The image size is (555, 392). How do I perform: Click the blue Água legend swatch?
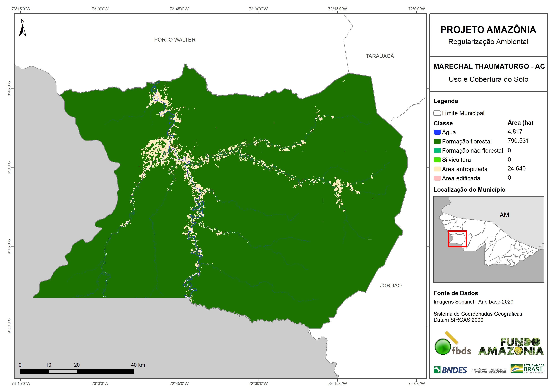point(437,132)
